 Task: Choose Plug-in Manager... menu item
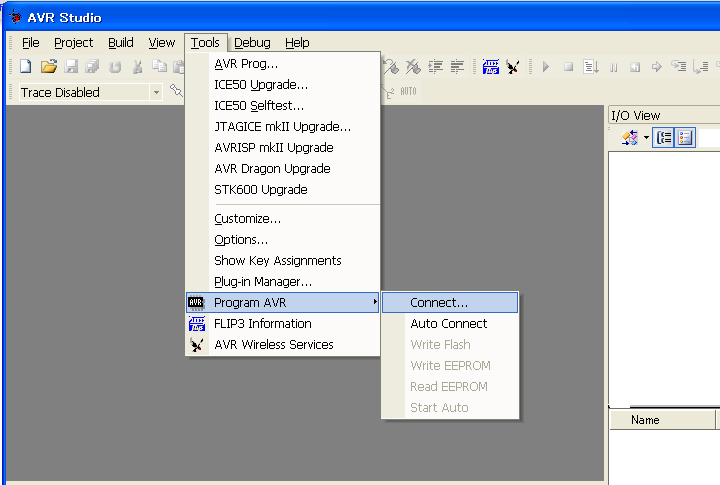point(283,282)
